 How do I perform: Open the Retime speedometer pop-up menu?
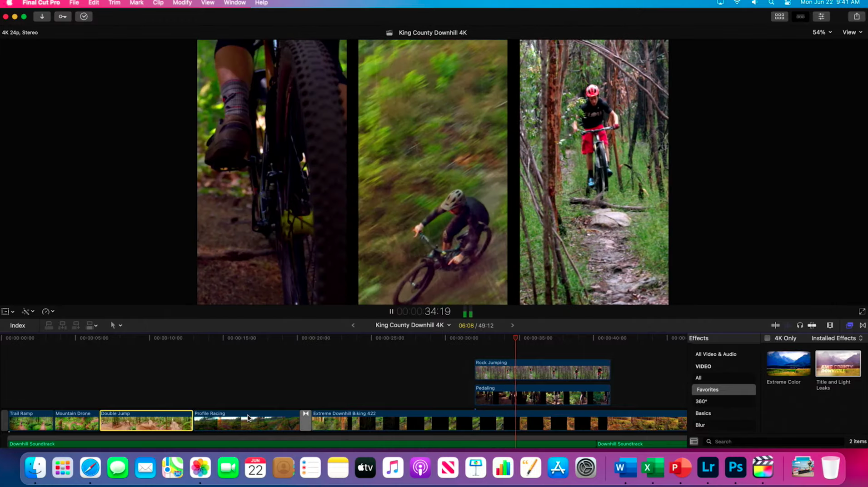[48, 312]
